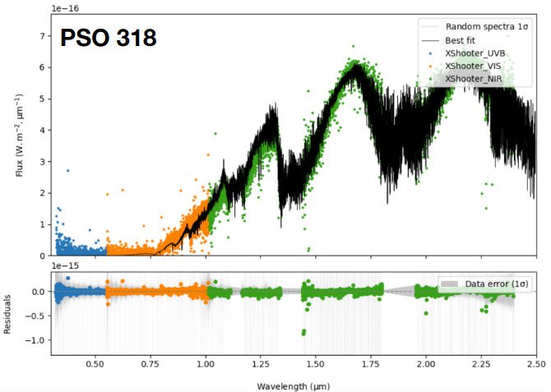Click the orange XShooter_VIS legend marker
The height and width of the screenshot is (392, 551).
[x=429, y=65]
